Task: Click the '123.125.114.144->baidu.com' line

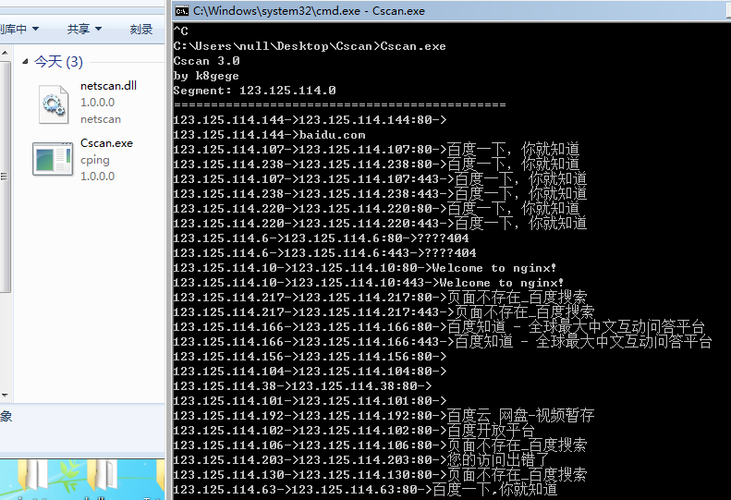Action: point(269,135)
